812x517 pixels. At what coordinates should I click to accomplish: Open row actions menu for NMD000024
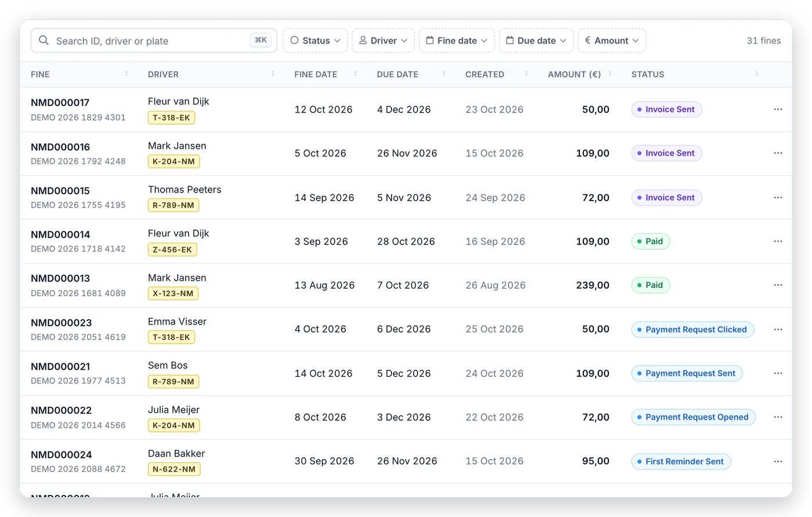[x=778, y=461]
